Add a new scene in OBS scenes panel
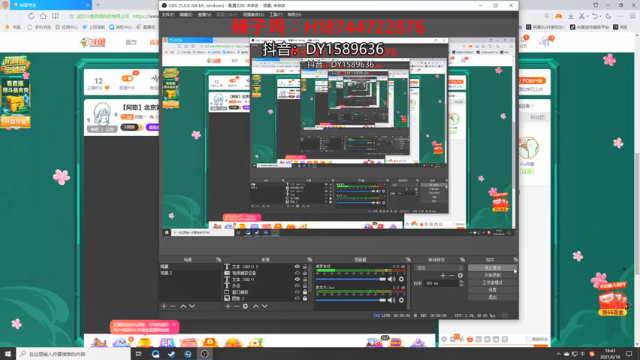Viewport: 640px width, 360px height. click(x=164, y=306)
